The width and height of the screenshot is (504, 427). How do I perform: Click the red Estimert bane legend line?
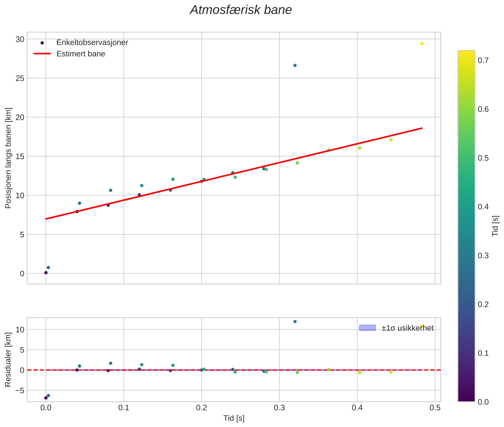[x=42, y=53]
